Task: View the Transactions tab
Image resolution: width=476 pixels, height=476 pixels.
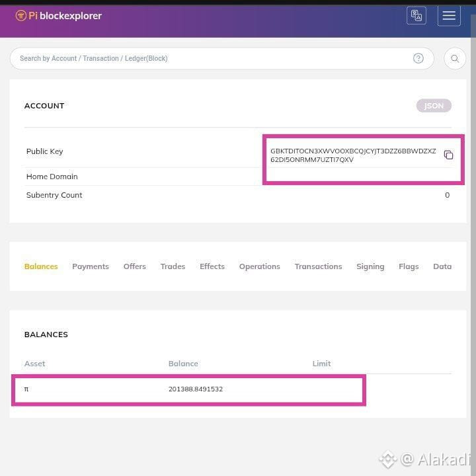Action: click(x=318, y=266)
